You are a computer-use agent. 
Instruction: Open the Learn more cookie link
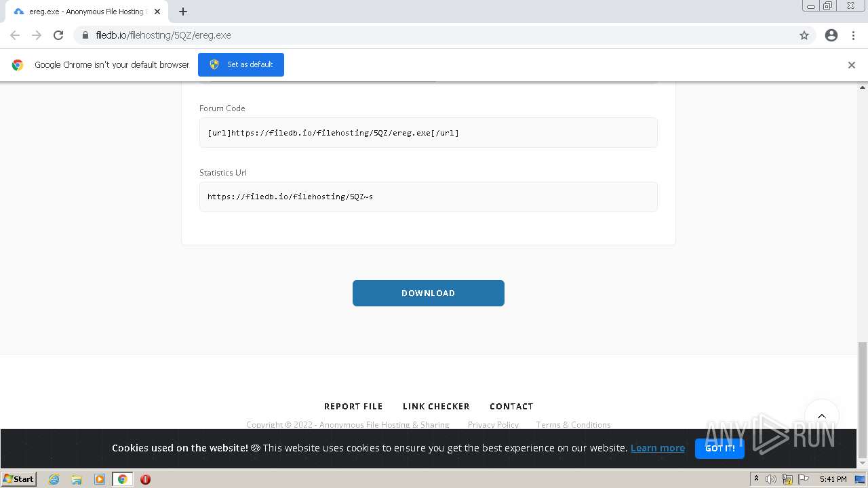[658, 448]
